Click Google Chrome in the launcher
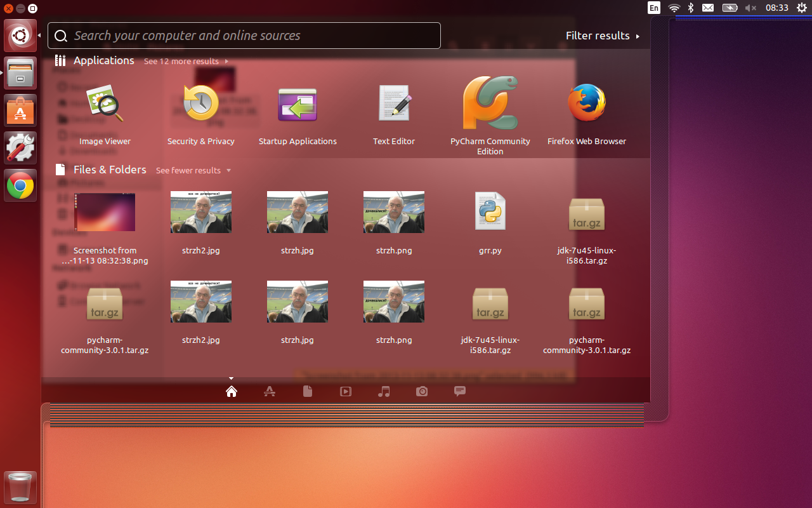812x508 pixels. 20,186
